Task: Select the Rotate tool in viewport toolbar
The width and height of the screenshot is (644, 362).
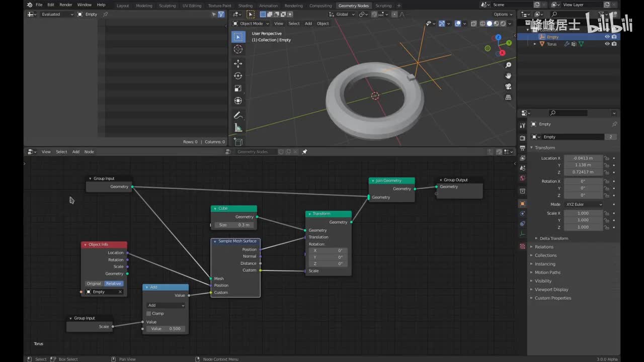Action: coord(238,76)
